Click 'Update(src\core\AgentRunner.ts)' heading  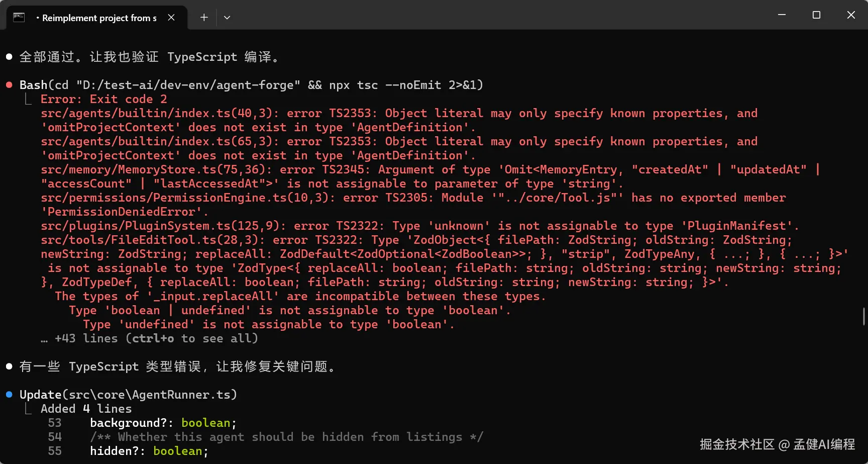pos(128,395)
